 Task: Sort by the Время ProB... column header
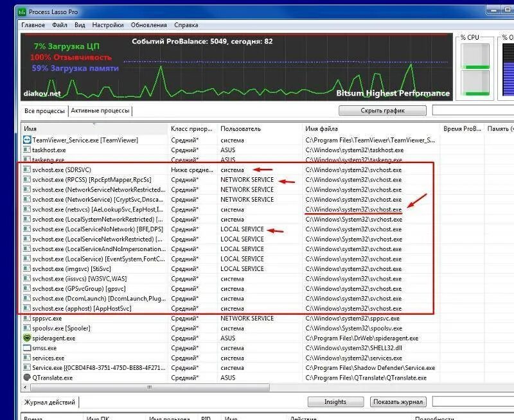click(462, 128)
